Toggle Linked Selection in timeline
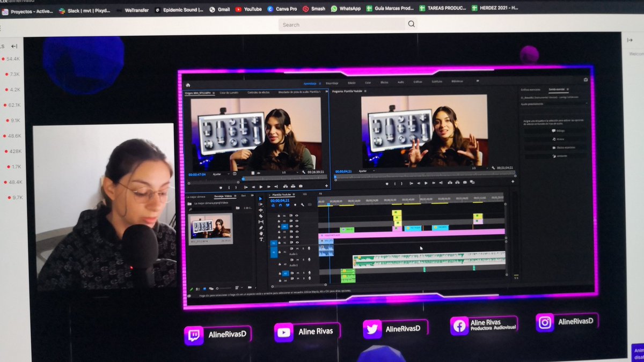This screenshot has height=362, width=644. [x=288, y=205]
